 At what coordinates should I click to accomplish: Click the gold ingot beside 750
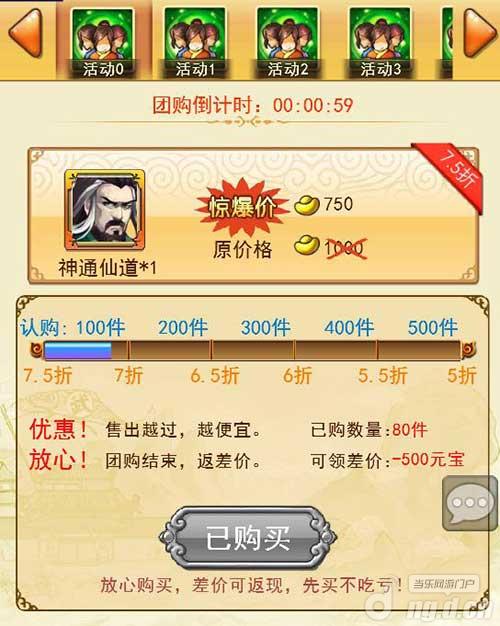tap(306, 205)
